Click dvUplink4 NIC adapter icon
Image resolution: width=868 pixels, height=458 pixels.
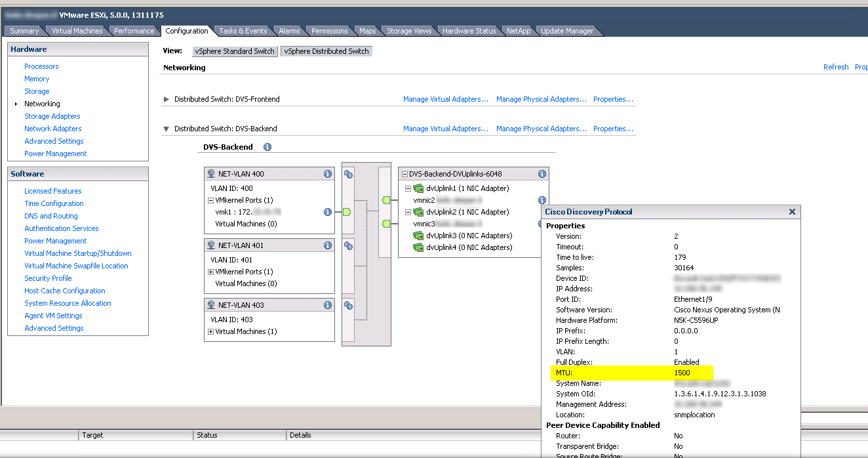pos(418,247)
